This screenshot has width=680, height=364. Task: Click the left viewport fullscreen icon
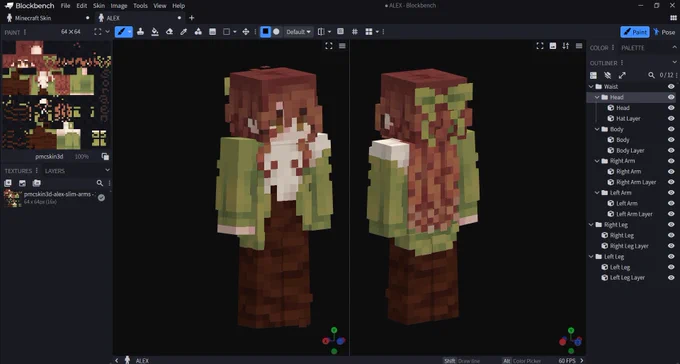pos(329,46)
